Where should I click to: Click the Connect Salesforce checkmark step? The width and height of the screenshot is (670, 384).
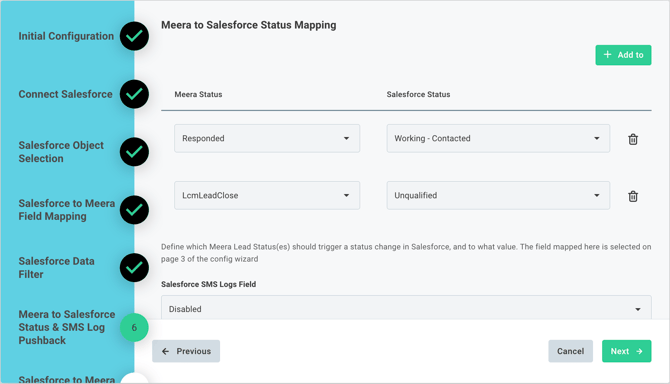click(134, 94)
